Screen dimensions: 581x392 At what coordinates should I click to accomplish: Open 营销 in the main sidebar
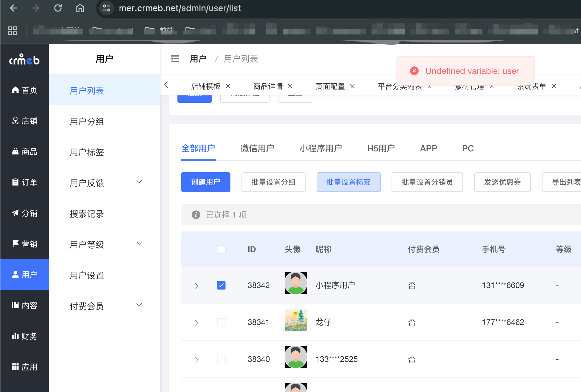click(25, 244)
